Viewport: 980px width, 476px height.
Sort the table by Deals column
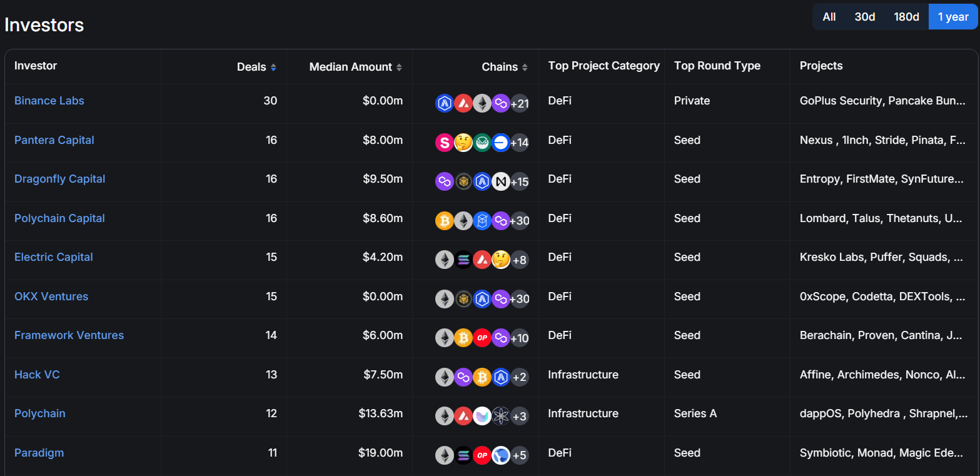[x=273, y=68]
